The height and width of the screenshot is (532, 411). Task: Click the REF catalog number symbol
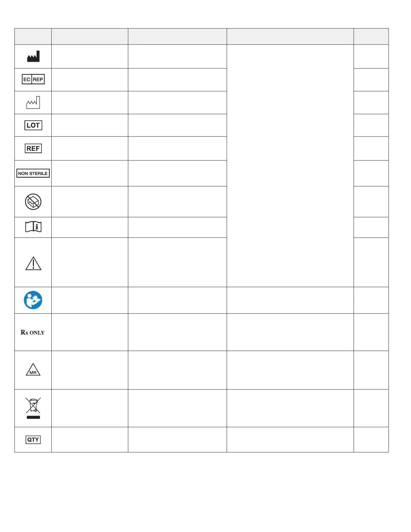33,148
